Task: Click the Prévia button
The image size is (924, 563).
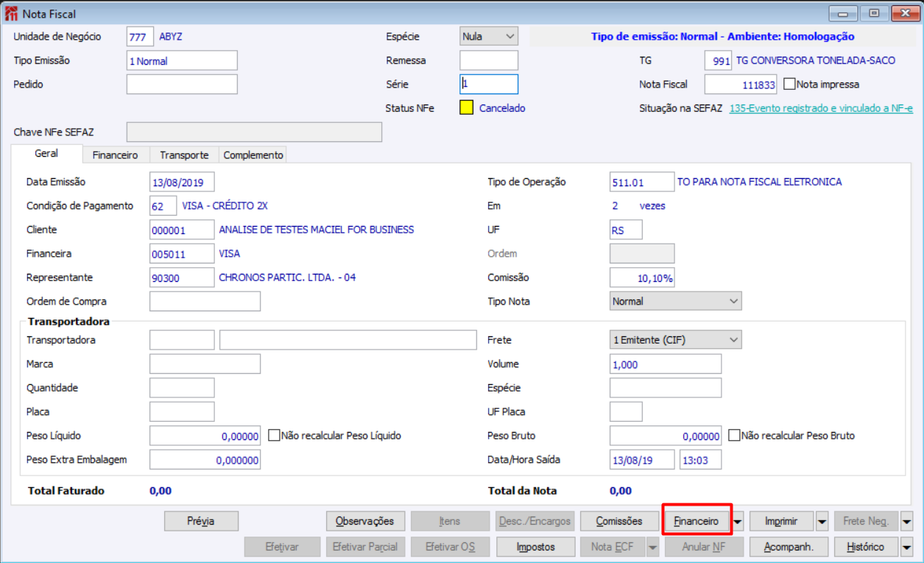Action: 201,521
